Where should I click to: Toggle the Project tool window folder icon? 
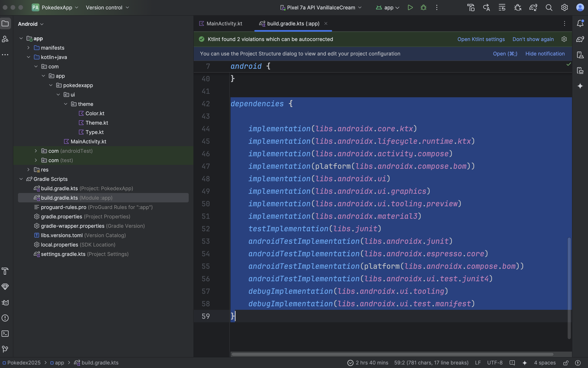tap(5, 24)
